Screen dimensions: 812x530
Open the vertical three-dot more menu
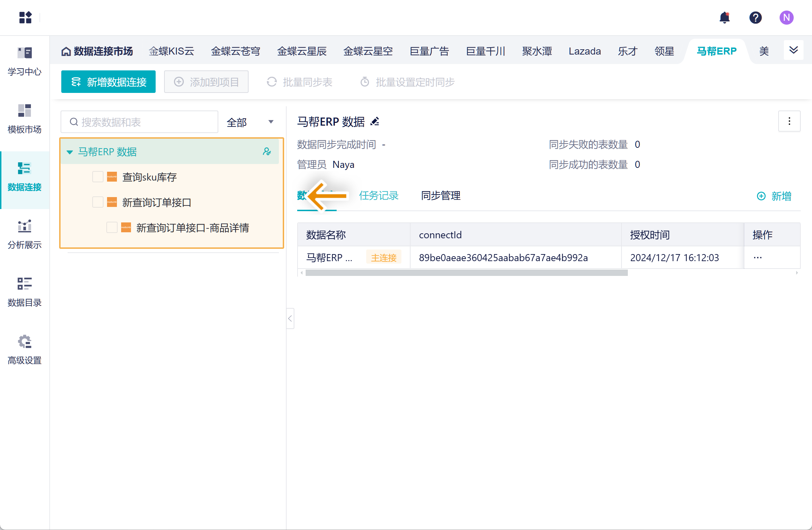[789, 121]
